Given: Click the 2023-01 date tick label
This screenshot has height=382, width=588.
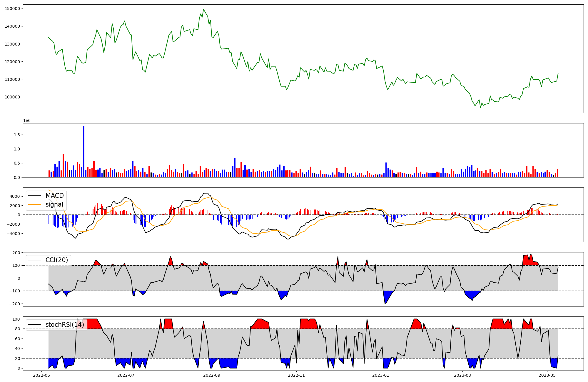Looking at the screenshot, I should [x=381, y=375].
